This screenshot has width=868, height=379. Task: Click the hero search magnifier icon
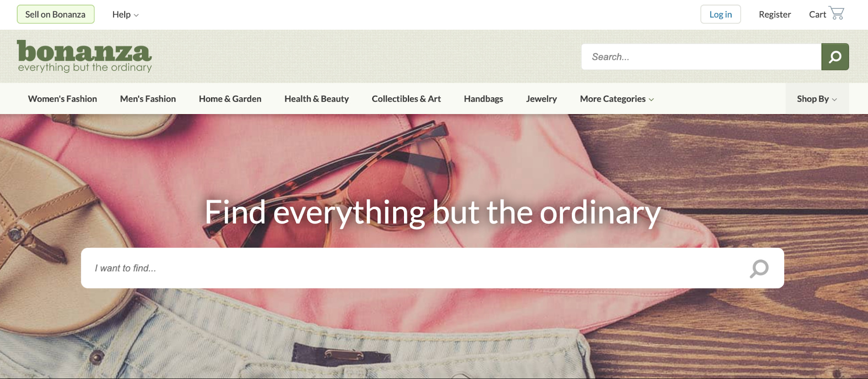click(759, 268)
